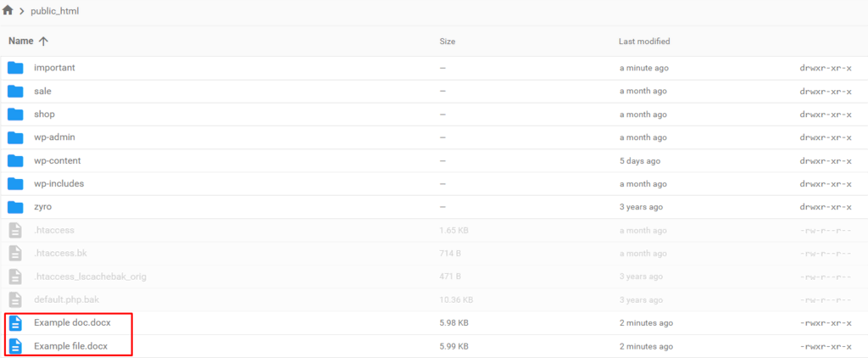Viewport: 868px width, 358px height.
Task: Click the Name sort arrow
Action: point(44,41)
